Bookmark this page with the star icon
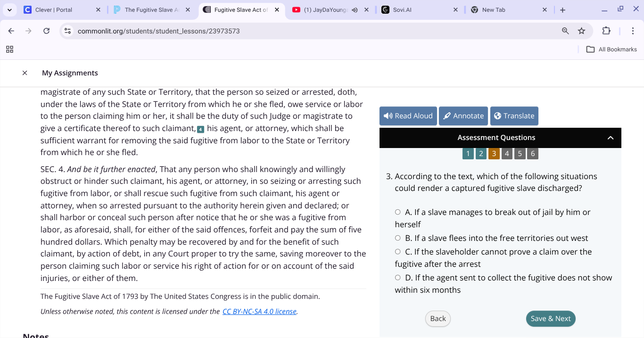Image resolution: width=644 pixels, height=338 pixels. tap(582, 31)
